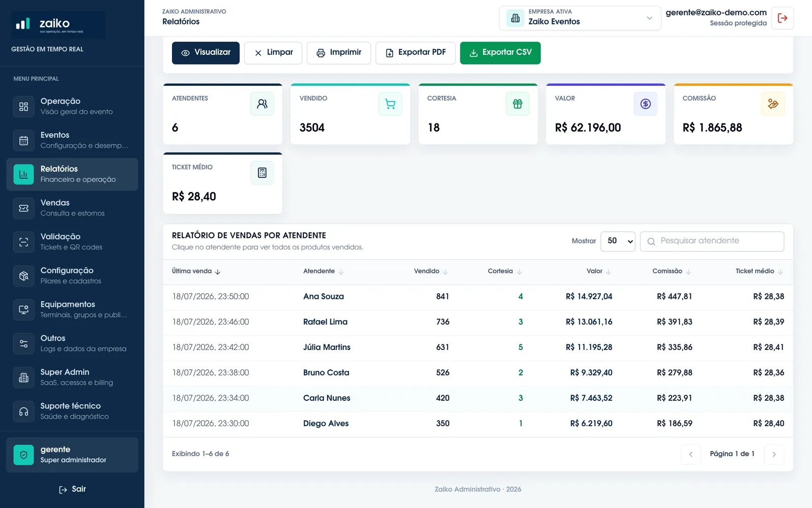Click the Outros sliders icon in sidebar
The image size is (812, 508).
(24, 344)
